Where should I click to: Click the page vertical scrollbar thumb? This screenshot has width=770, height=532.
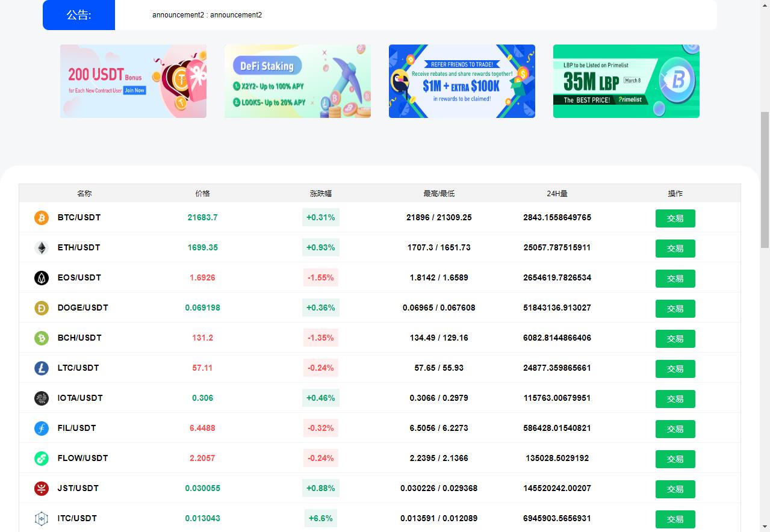coord(765,180)
